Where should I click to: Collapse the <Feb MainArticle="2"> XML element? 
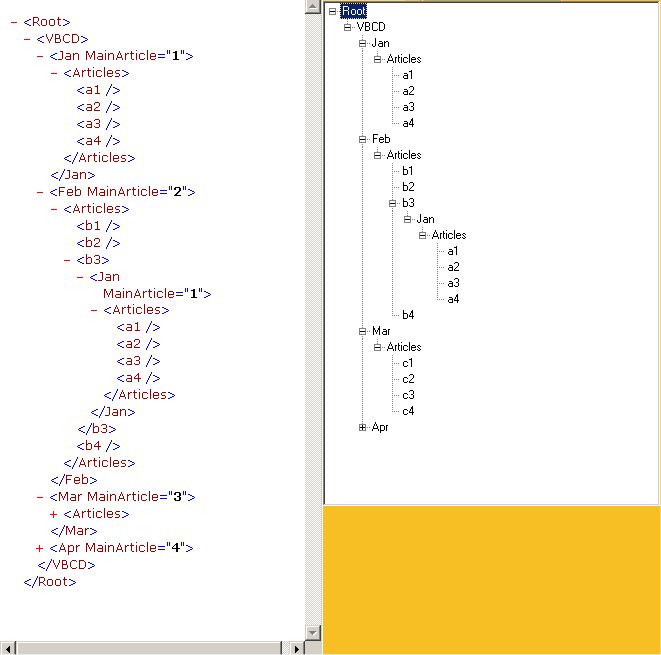pos(40,192)
